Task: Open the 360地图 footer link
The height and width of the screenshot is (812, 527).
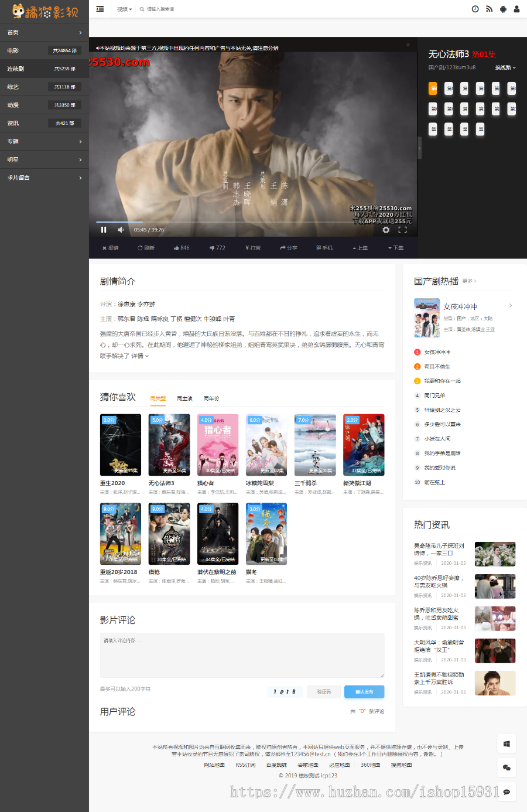Action: coord(370,765)
